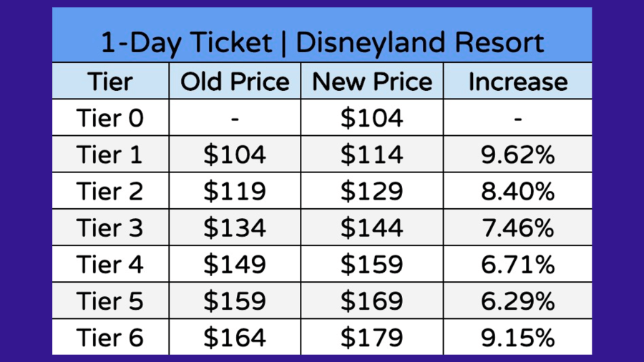Click the Tier 4 increase 6.71%
Viewport: 644px width, 362px height.
[517, 265]
